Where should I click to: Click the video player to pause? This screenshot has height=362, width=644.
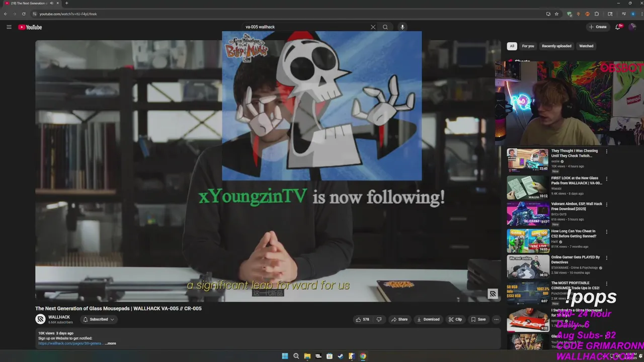tap(268, 171)
